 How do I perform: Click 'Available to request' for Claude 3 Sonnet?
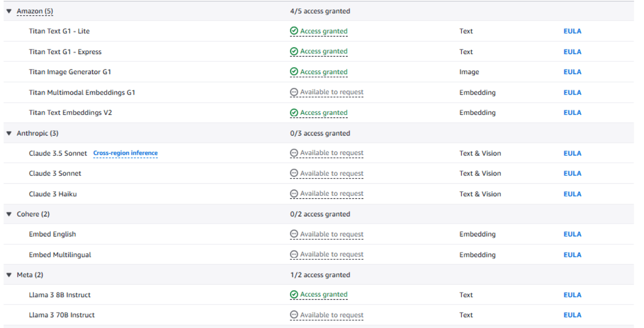click(x=332, y=174)
